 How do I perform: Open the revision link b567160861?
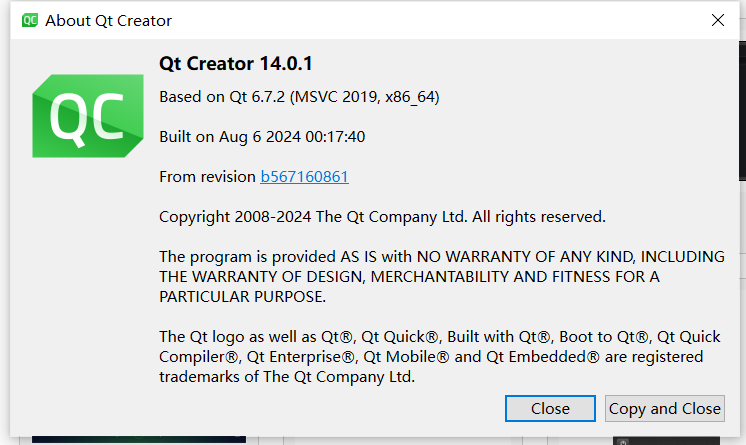[x=304, y=177]
